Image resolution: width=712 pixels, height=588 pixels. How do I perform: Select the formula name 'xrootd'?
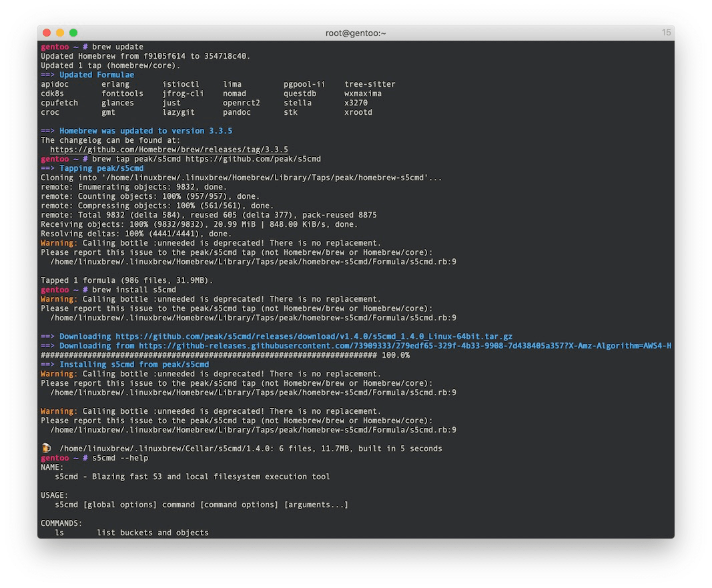[x=358, y=112]
